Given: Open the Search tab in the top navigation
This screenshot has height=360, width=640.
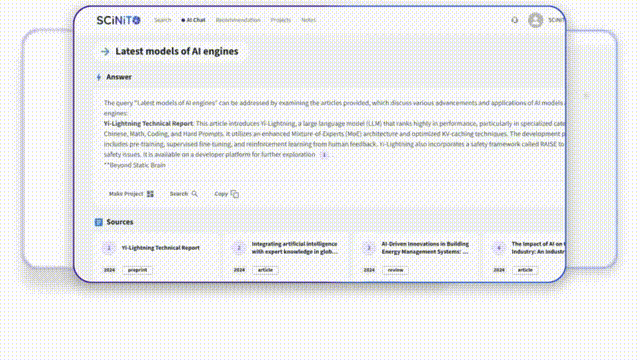Looking at the screenshot, I should (162, 20).
